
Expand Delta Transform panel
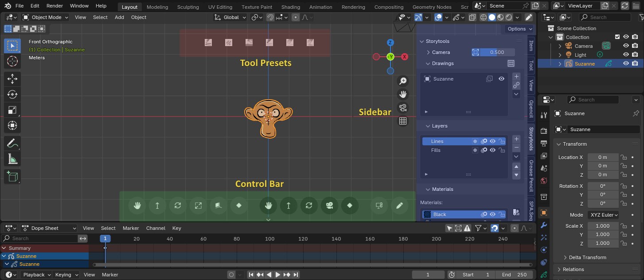(587, 257)
